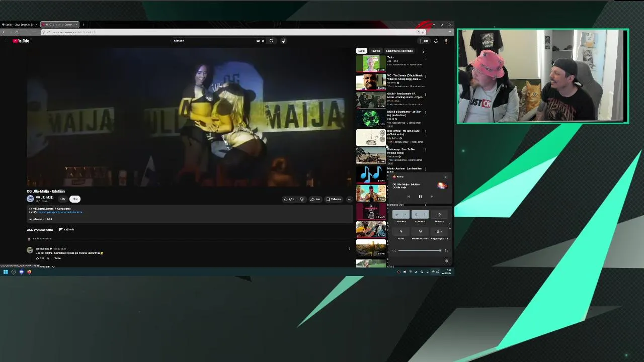Open the options menu for the 'Taulu' video

[x=426, y=58]
